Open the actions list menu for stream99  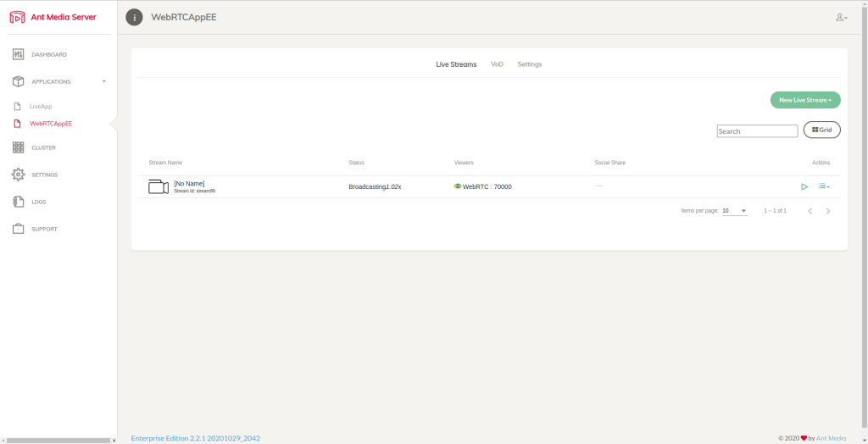[824, 186]
